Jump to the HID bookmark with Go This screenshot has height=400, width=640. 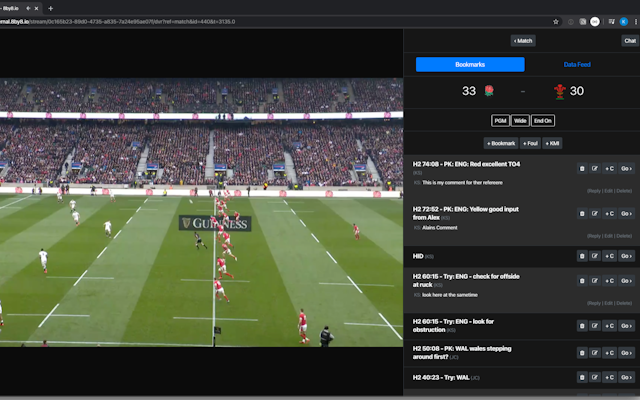coord(626,256)
